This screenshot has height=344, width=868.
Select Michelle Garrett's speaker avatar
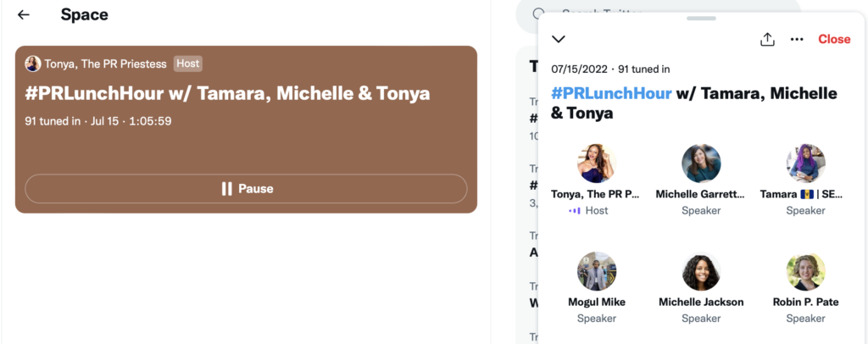[x=701, y=164]
